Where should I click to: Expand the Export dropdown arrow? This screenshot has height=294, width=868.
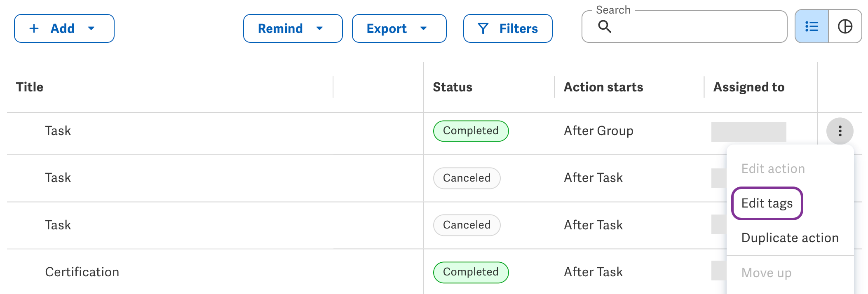click(x=423, y=28)
